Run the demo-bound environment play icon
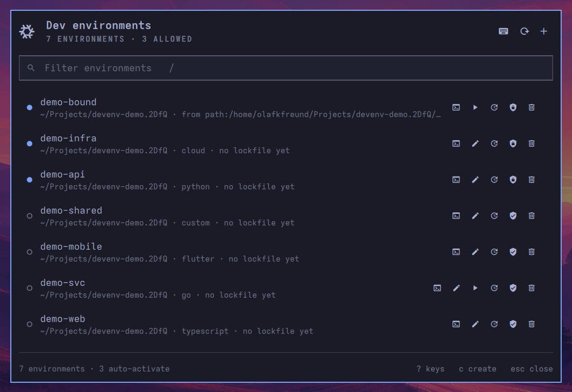This screenshot has width=572, height=392. 475,107
